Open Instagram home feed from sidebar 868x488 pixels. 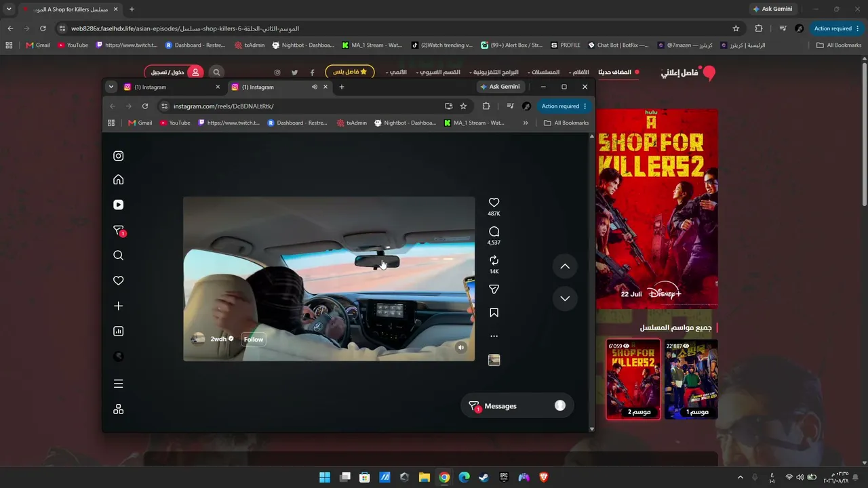pos(118,180)
